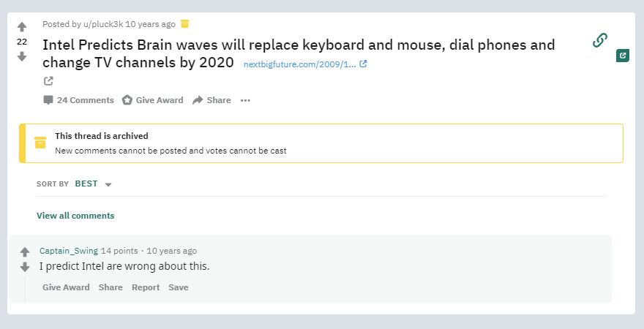Upvote the Intel brain waves post
Viewport: 644px width, 329px height.
(x=22, y=27)
